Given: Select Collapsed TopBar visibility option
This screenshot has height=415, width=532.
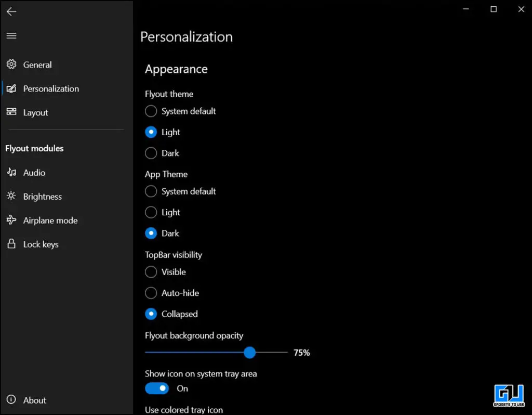Looking at the screenshot, I should [151, 314].
